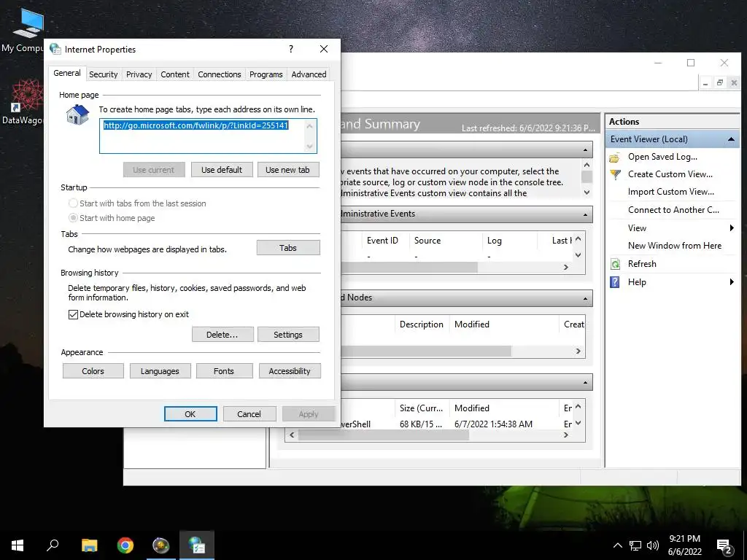
Task: Open the Tabs settings button
Action: pos(288,248)
